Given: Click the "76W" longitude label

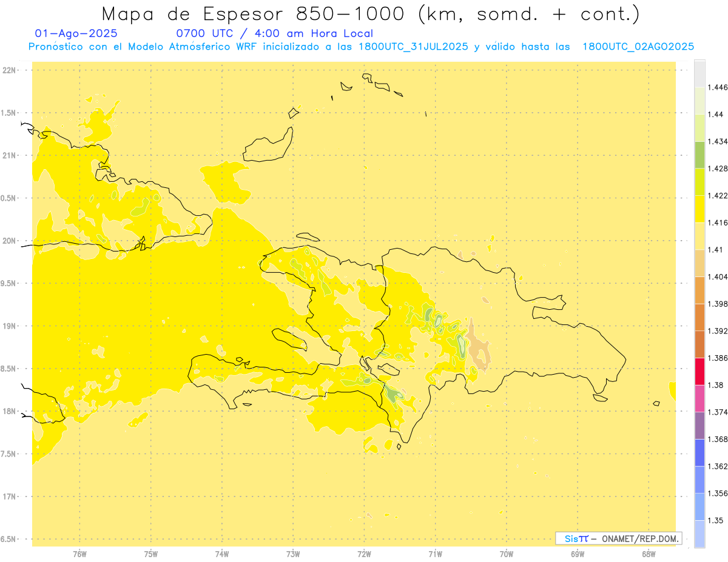Looking at the screenshot, I should [x=79, y=555].
